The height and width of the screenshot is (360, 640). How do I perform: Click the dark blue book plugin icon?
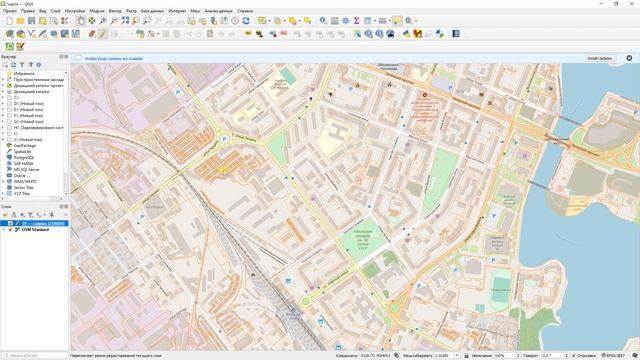click(456, 34)
